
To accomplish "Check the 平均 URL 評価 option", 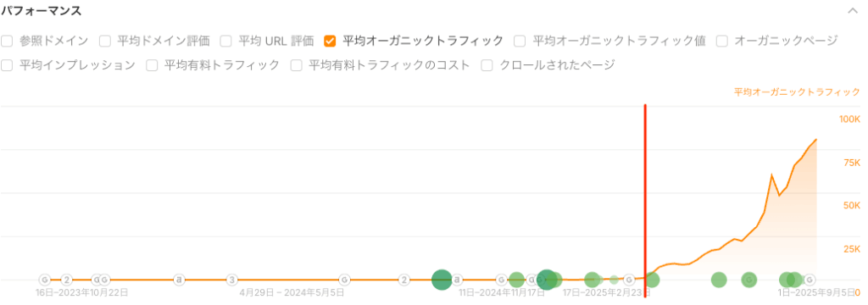I will point(225,41).
